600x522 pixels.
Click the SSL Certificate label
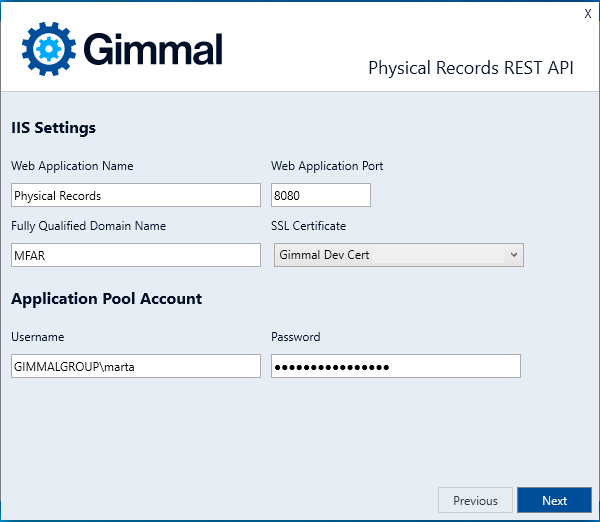tap(308, 226)
